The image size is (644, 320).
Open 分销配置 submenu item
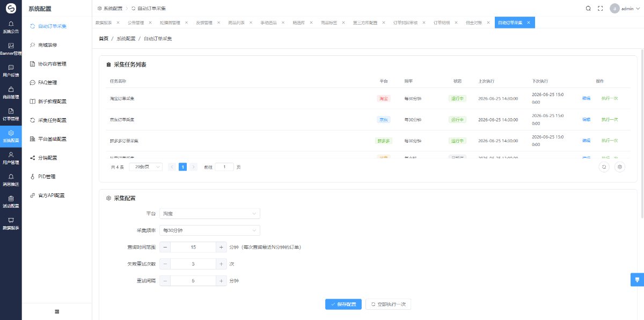click(x=57, y=157)
